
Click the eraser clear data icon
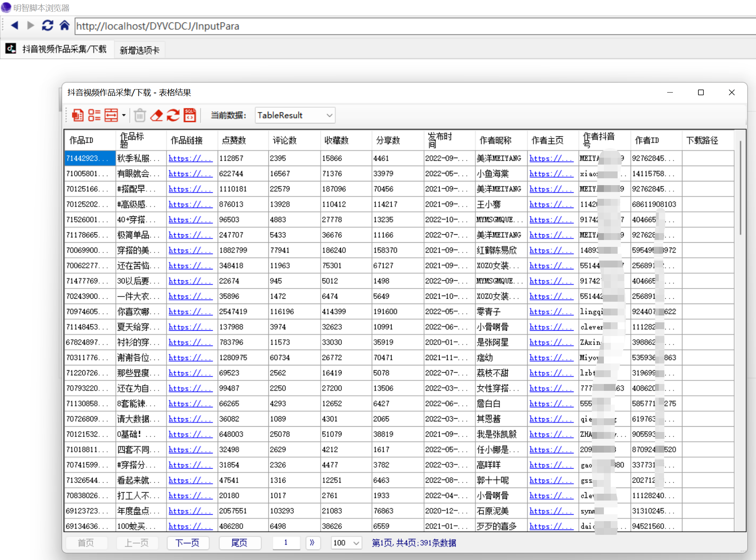156,115
